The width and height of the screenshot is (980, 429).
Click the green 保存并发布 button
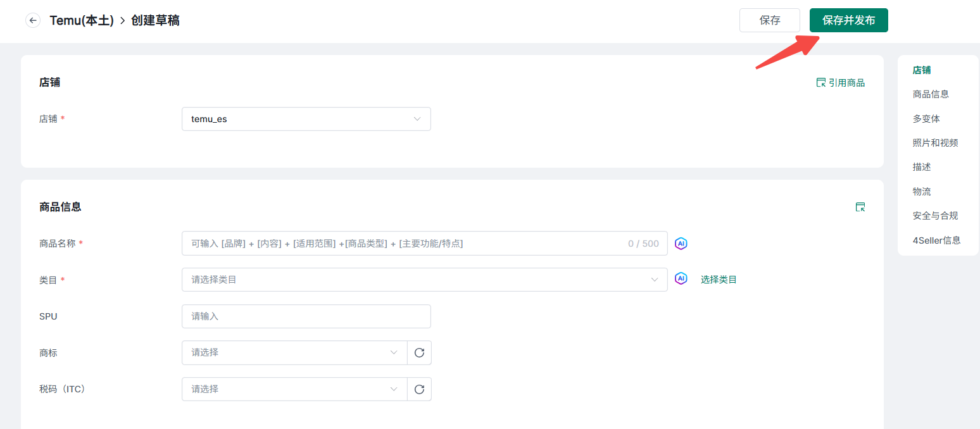pos(848,20)
